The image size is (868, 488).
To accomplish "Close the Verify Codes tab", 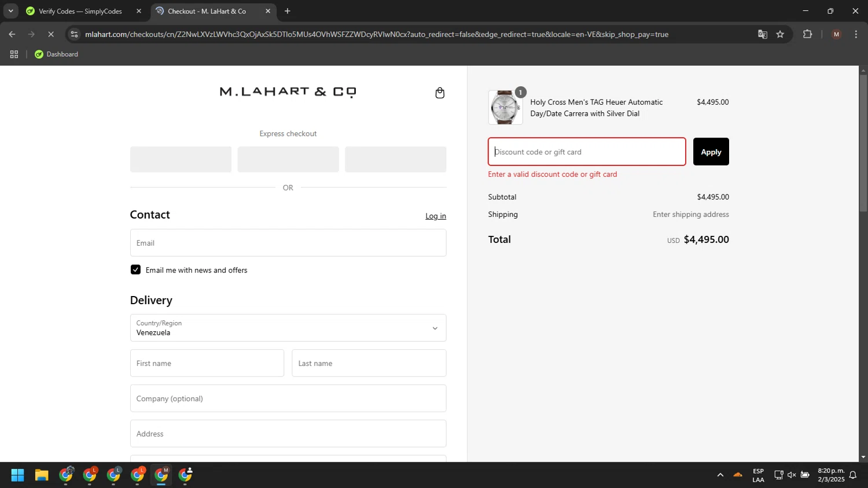I will click(x=139, y=11).
